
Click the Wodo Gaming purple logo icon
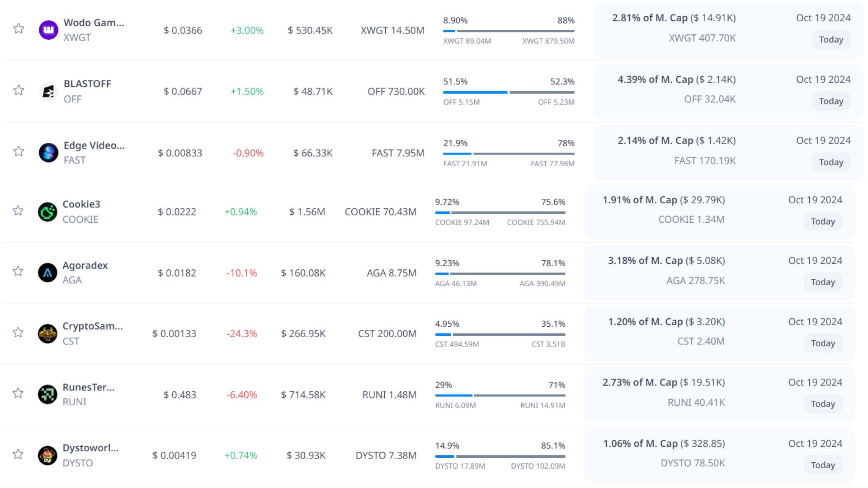tap(48, 30)
